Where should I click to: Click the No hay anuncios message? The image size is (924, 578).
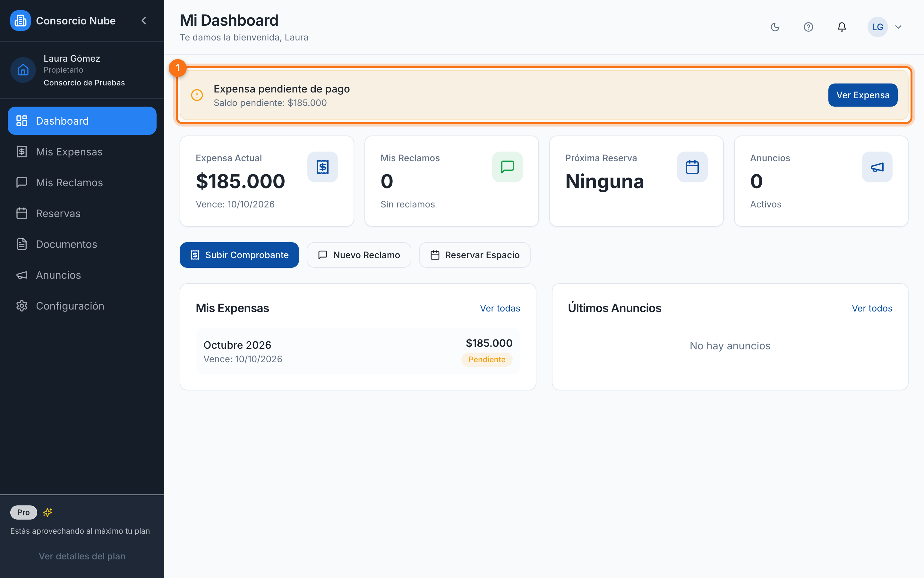(730, 346)
